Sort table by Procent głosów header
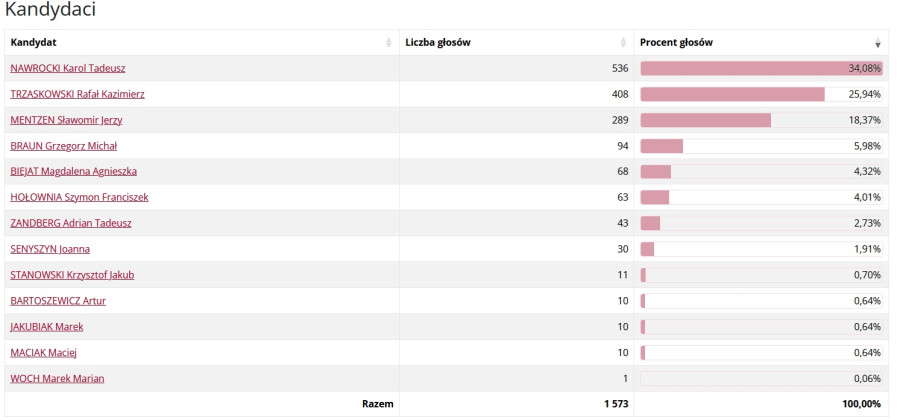Screen dimensions: 900x420 [x=676, y=43]
